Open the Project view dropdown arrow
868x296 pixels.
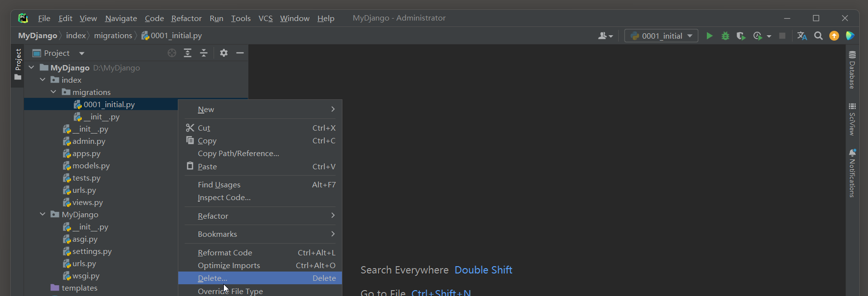[x=82, y=53]
